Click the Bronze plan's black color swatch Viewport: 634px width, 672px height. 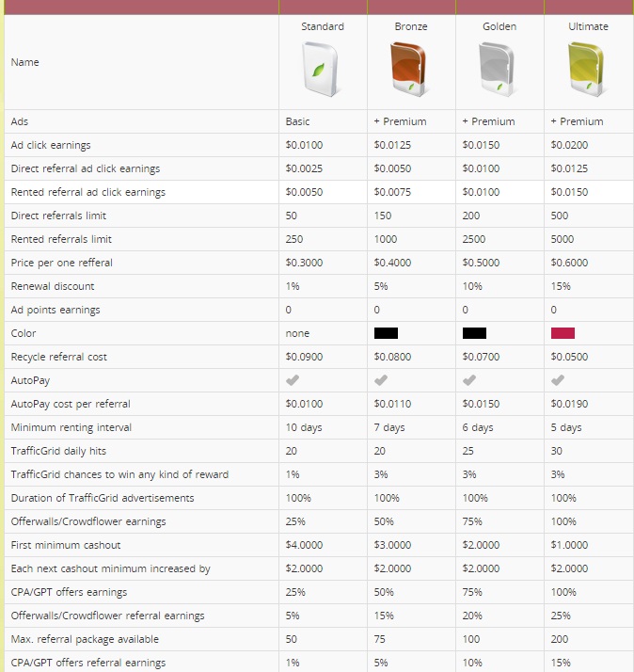(x=386, y=333)
